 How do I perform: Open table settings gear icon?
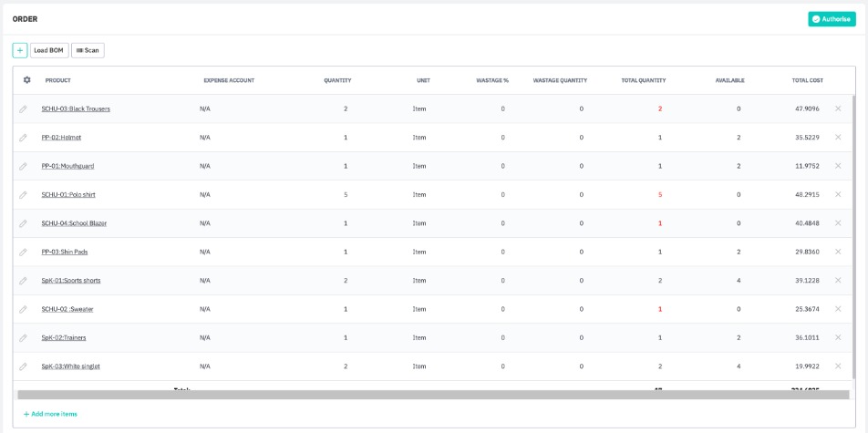pyautogui.click(x=27, y=80)
